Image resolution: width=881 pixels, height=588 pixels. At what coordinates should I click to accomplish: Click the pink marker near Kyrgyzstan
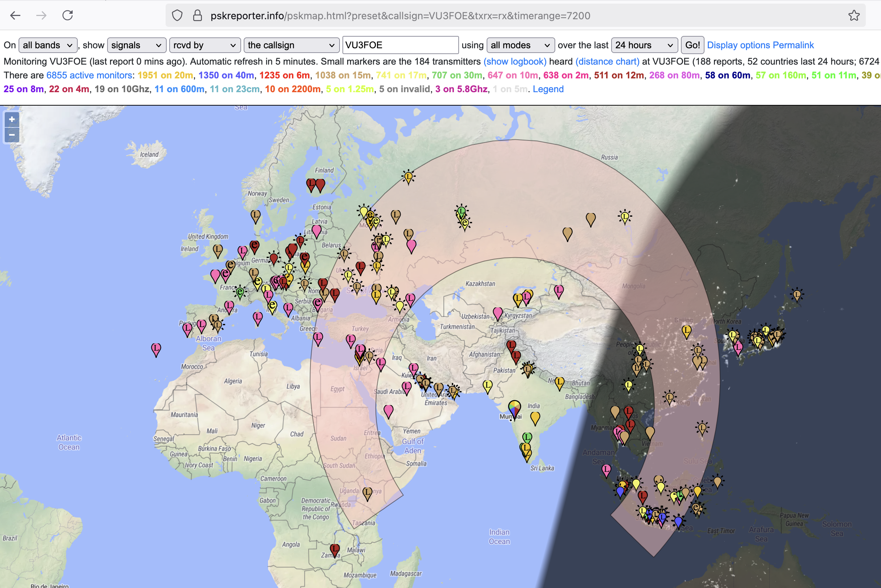(498, 314)
